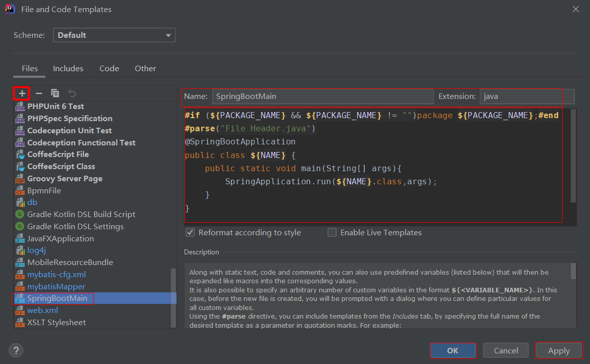Screen dimensions: 590x364
Task: Click the @SpringBootApplication line in editor
Action: [240, 142]
